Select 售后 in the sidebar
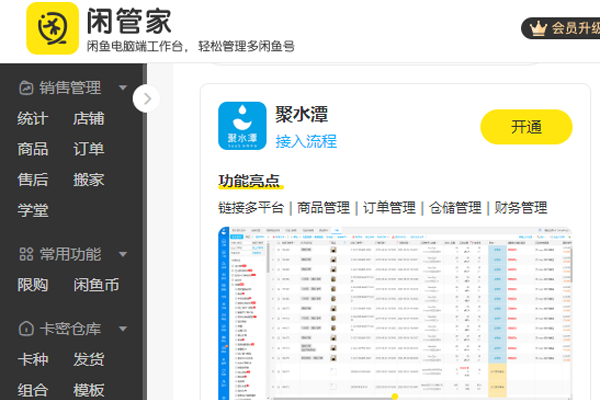Viewport: 600px width, 400px height. pyautogui.click(x=33, y=180)
